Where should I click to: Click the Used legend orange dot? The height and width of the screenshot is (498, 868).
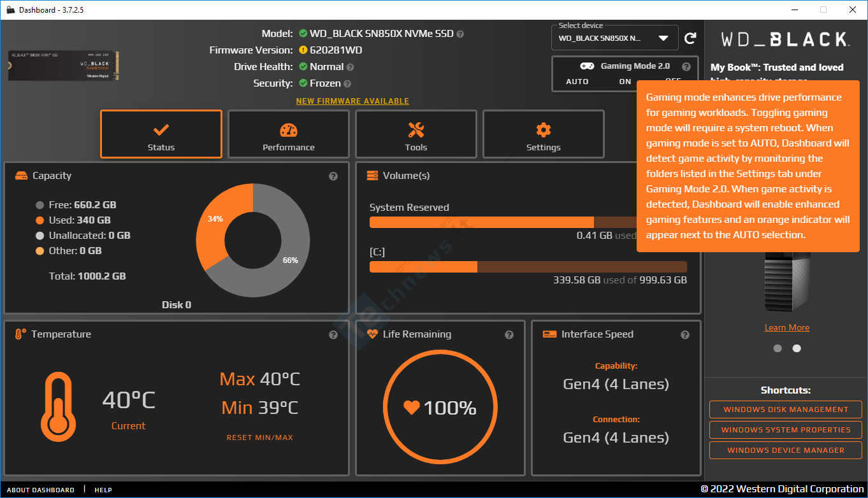(x=40, y=220)
